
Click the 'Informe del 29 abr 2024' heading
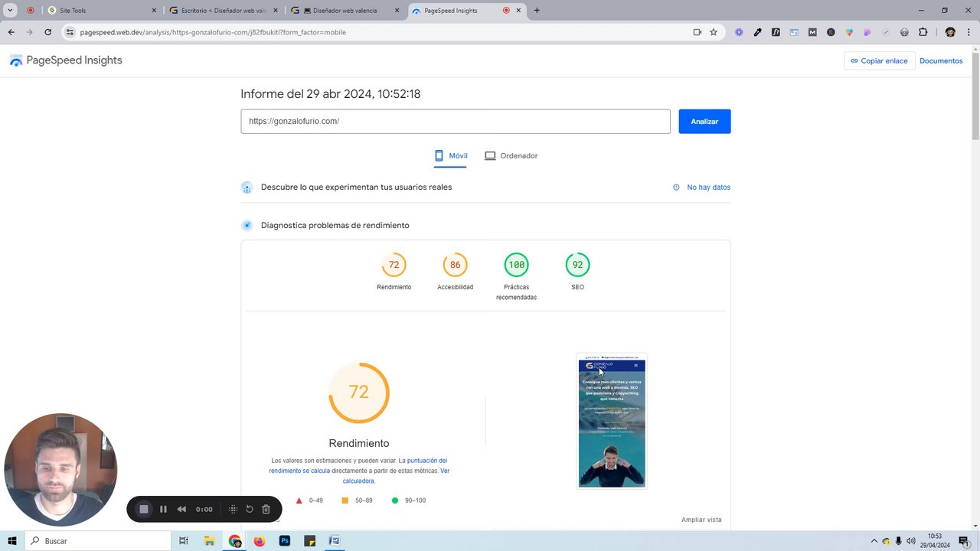[x=331, y=94]
